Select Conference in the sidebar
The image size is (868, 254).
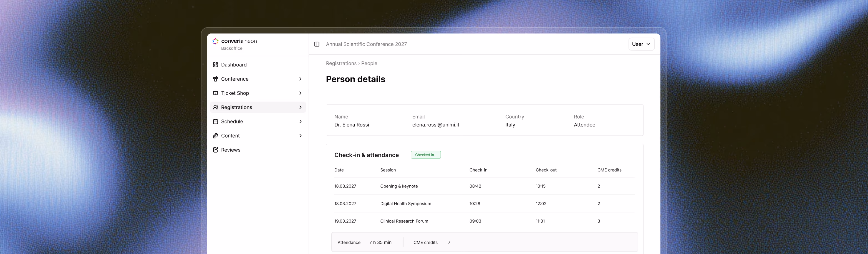[258, 79]
